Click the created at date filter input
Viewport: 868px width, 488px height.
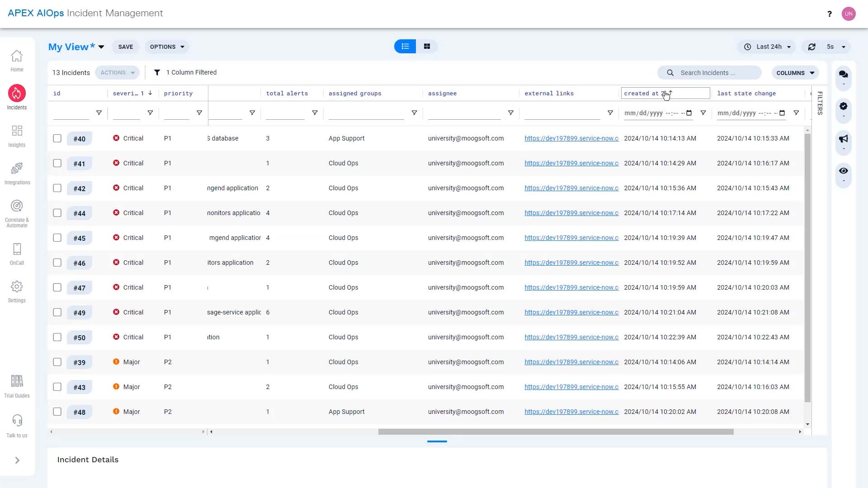point(658,113)
